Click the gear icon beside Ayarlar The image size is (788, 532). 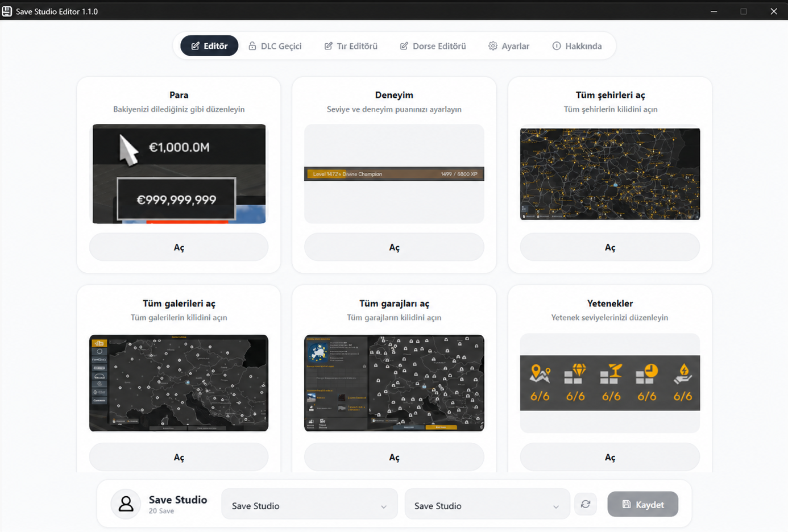[x=493, y=46]
